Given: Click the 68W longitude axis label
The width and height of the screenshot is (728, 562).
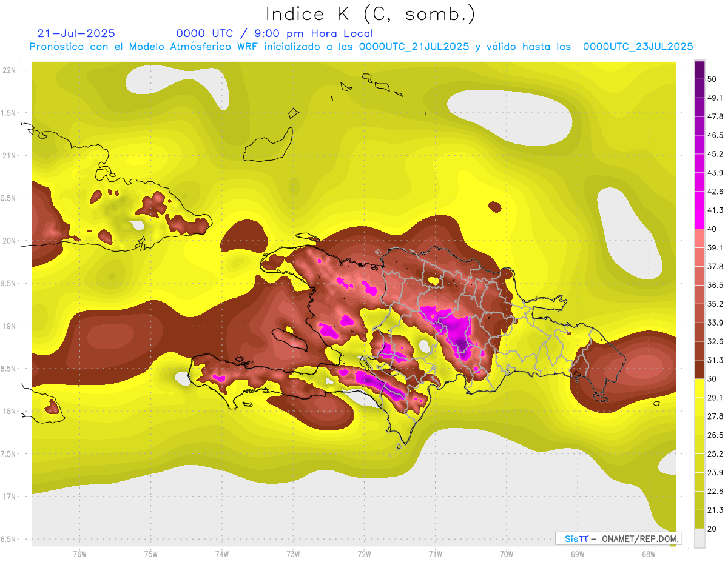Looking at the screenshot, I should 648,554.
